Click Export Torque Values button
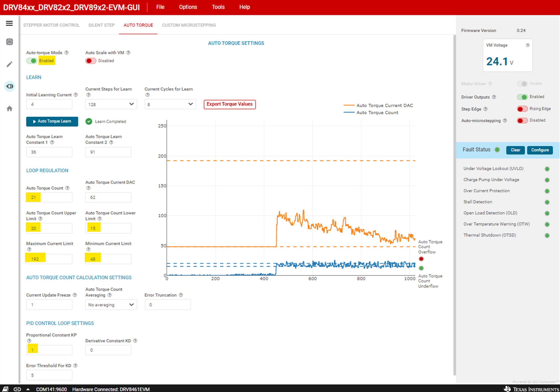The height and width of the screenshot is (392, 560). pyautogui.click(x=230, y=104)
